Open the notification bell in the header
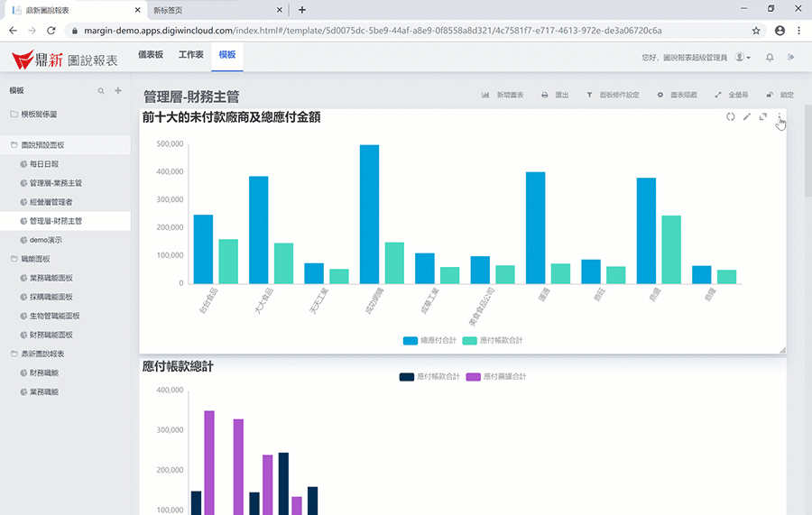Screen dimensions: 812x515 pyautogui.click(x=770, y=58)
